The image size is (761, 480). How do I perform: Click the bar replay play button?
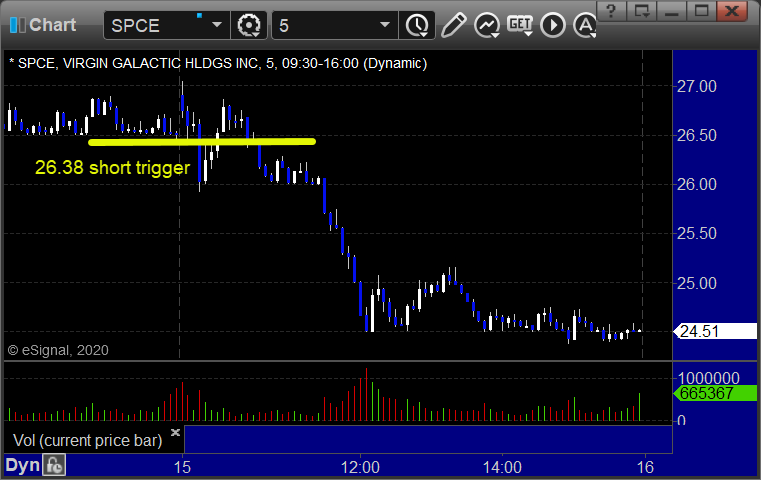553,25
